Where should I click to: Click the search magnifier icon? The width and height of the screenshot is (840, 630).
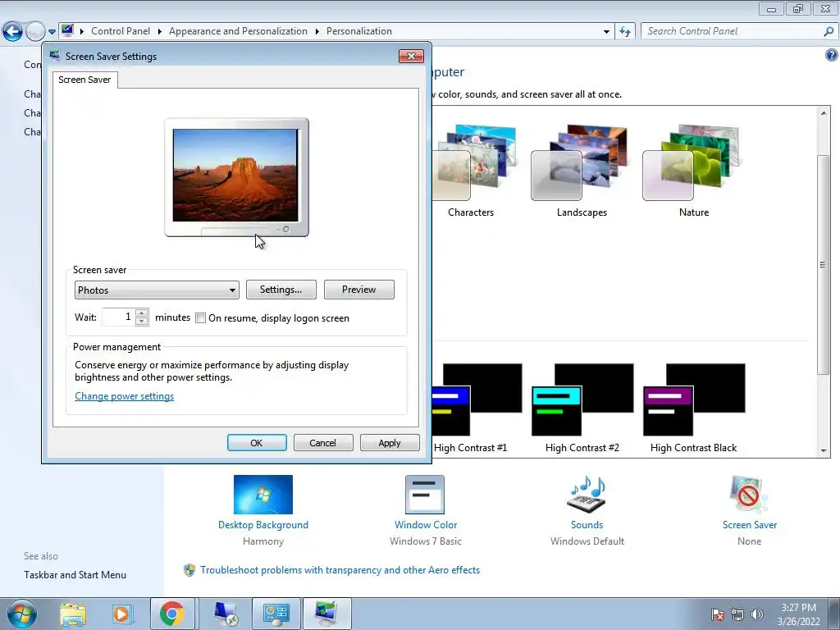coord(829,31)
